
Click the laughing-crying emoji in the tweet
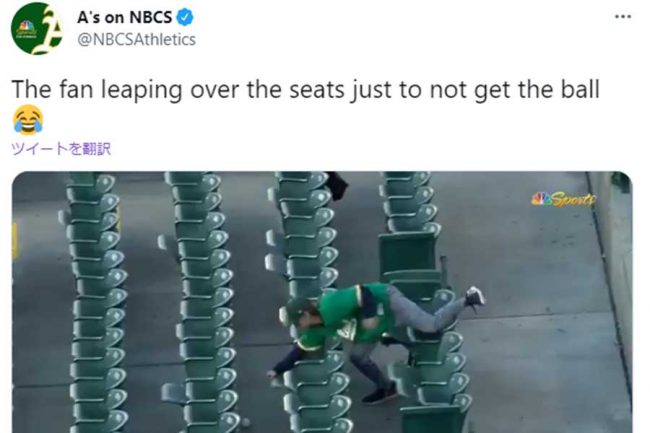[x=28, y=120]
